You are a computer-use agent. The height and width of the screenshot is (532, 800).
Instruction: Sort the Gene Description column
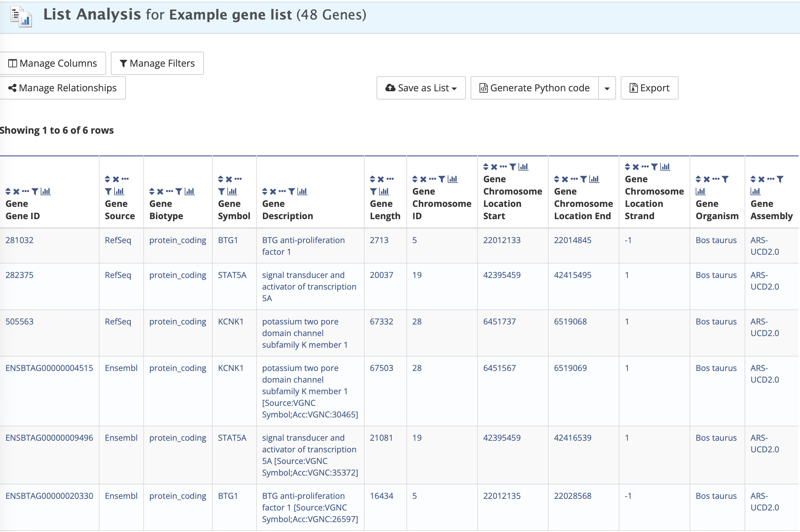(265, 191)
